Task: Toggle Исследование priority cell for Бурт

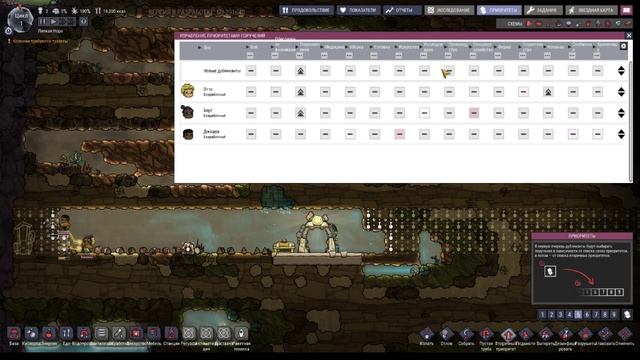Action: click(424, 113)
